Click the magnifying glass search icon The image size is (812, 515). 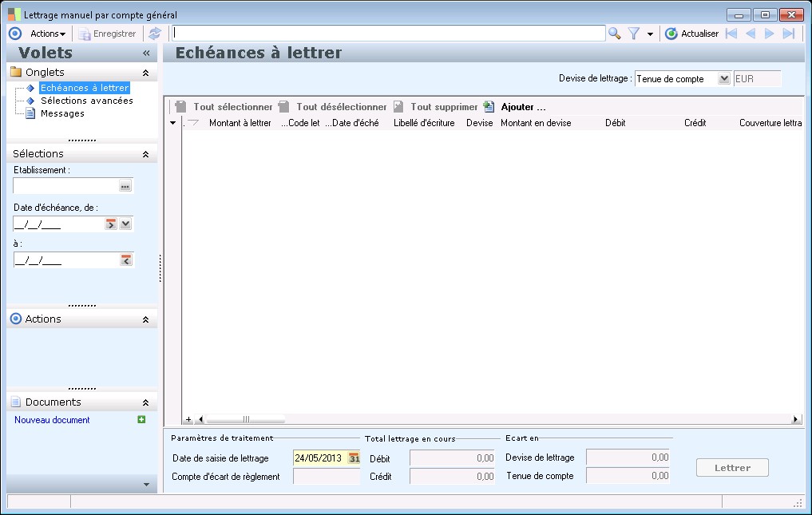(614, 34)
